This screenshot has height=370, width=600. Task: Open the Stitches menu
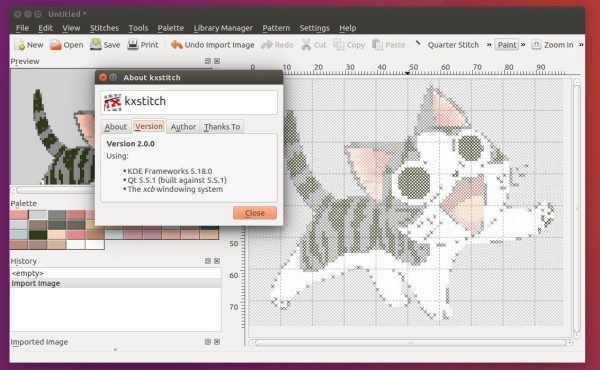click(104, 28)
